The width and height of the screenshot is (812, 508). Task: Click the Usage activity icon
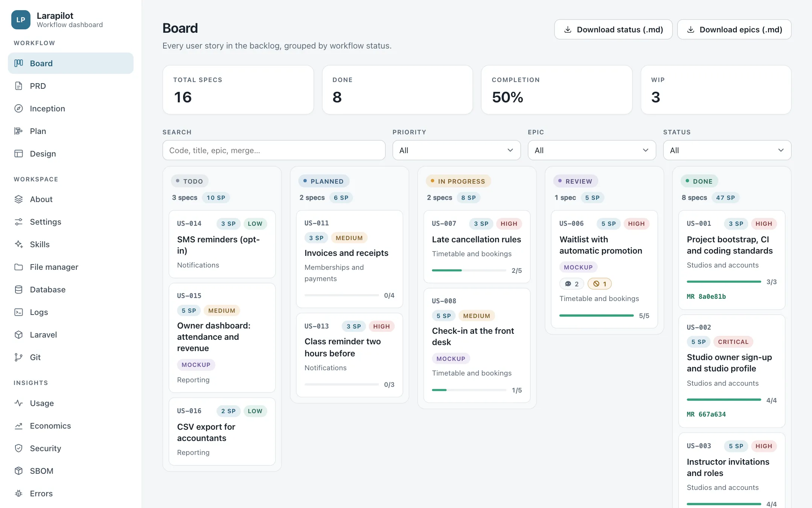pos(19,403)
